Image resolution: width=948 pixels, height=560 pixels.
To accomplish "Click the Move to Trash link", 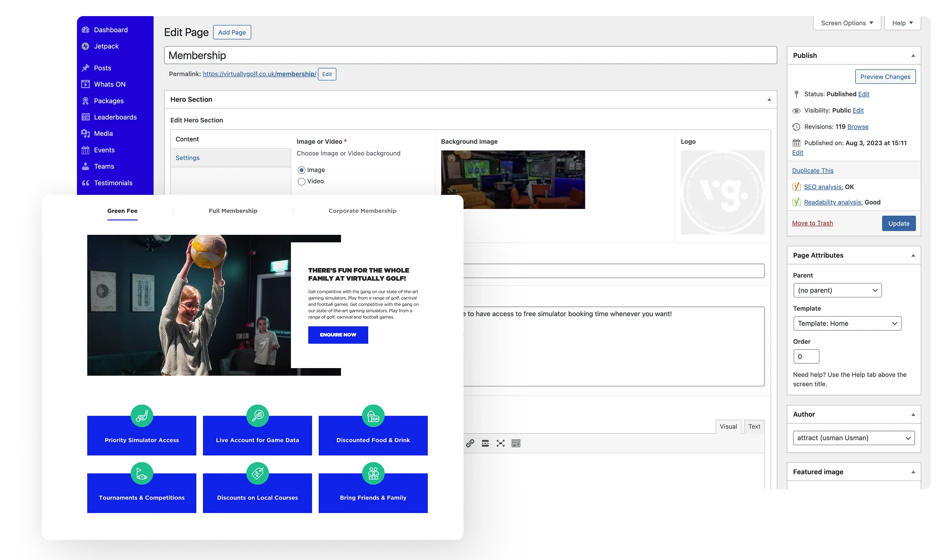I will click(x=812, y=223).
